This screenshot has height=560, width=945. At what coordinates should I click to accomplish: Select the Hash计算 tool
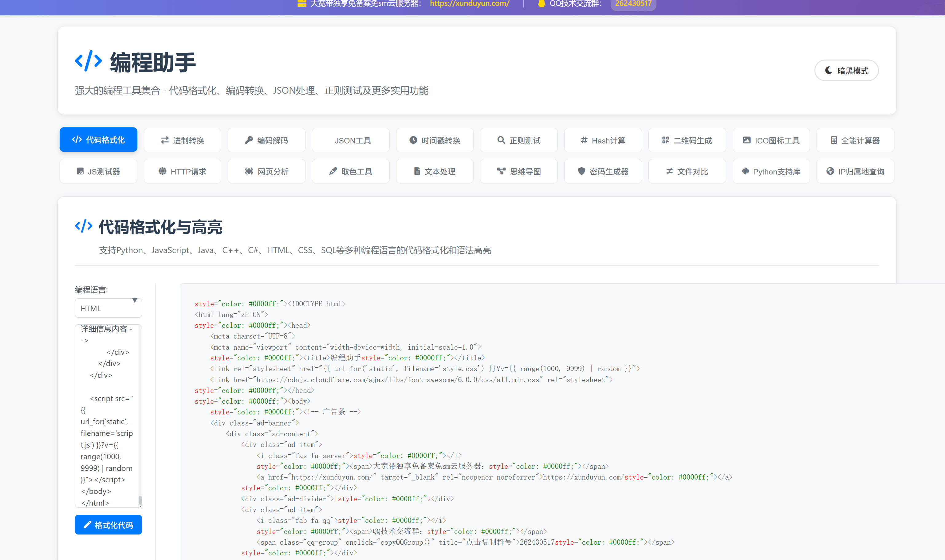(603, 140)
